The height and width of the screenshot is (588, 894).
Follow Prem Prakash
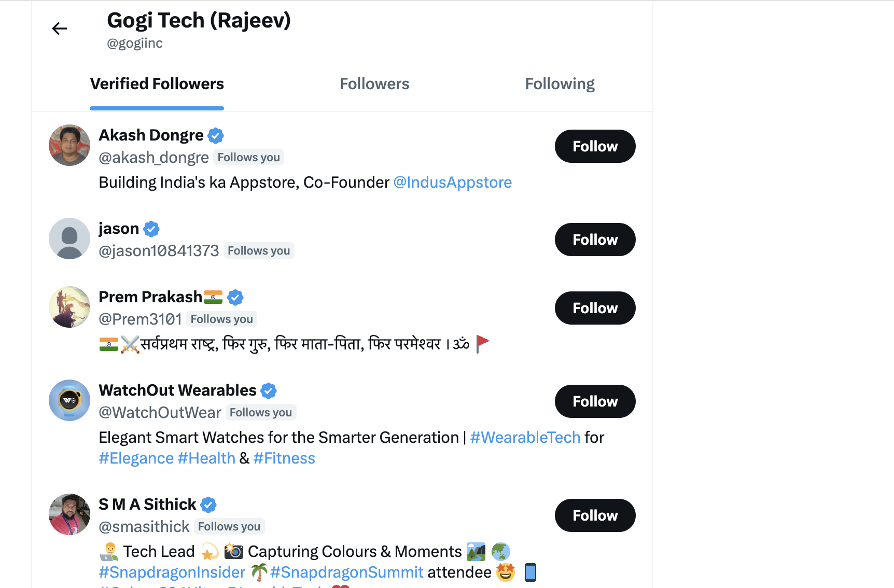pyautogui.click(x=595, y=308)
